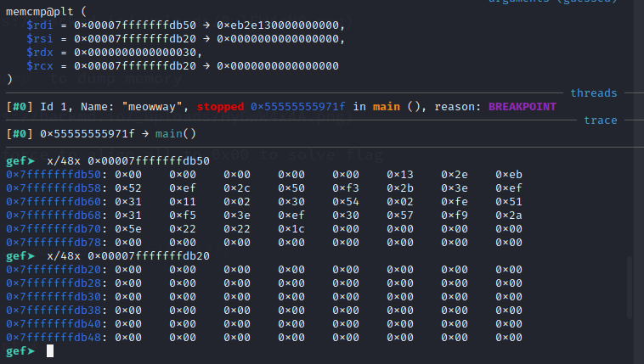Click the terminal's vertical scrollbar
The height and width of the screenshot is (364, 644).
(630, 288)
